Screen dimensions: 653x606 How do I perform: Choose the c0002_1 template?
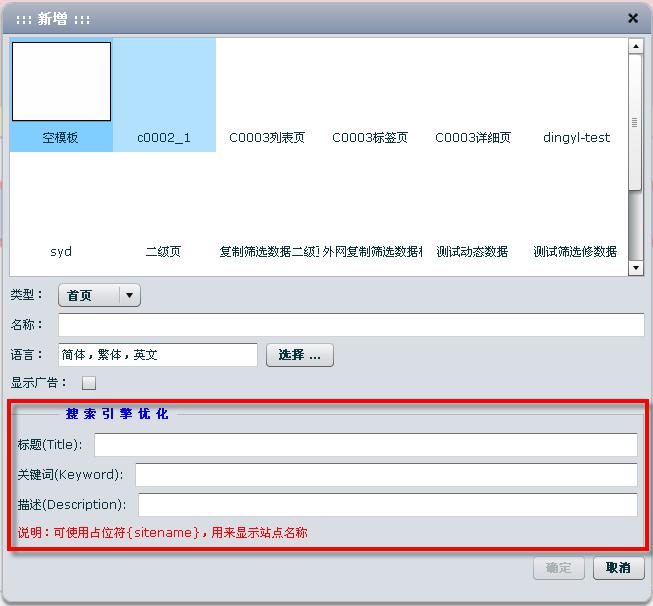coord(164,95)
